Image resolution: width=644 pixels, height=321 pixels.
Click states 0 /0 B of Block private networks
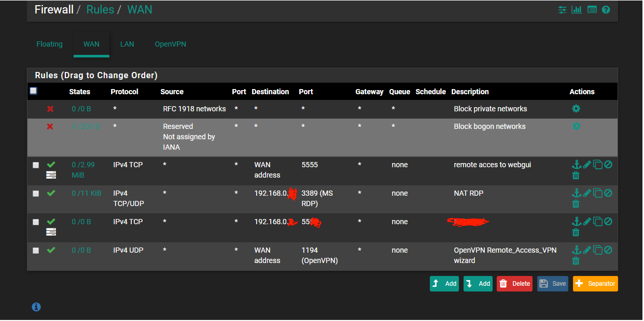tap(81, 109)
